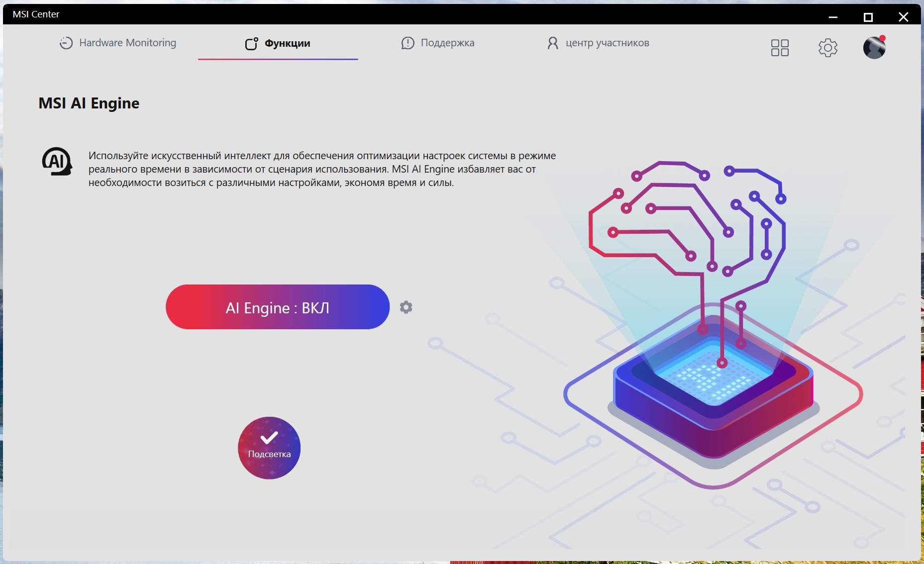The width and height of the screenshot is (924, 564).
Task: Go to the центр участников tab
Action: point(598,43)
